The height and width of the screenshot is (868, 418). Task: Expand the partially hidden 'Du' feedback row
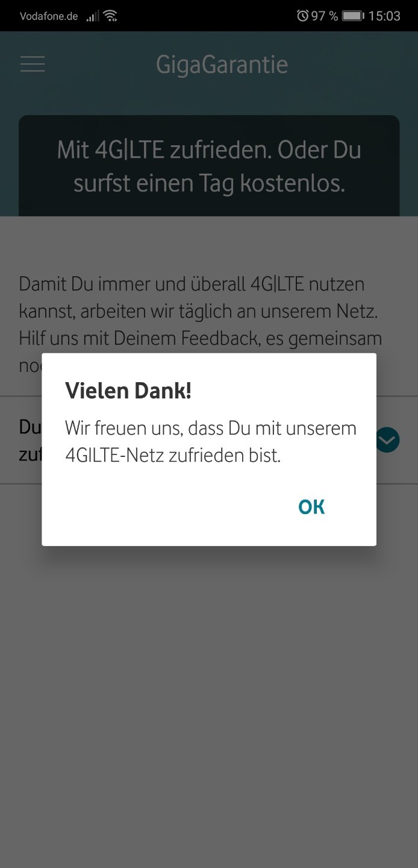pos(209,440)
